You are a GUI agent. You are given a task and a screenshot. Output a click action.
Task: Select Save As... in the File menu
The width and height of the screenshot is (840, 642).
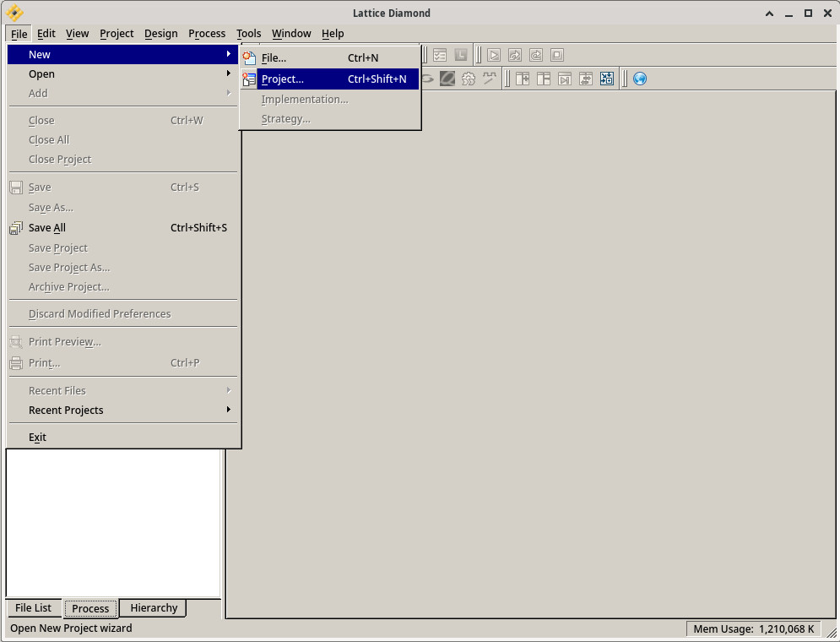click(x=122, y=208)
